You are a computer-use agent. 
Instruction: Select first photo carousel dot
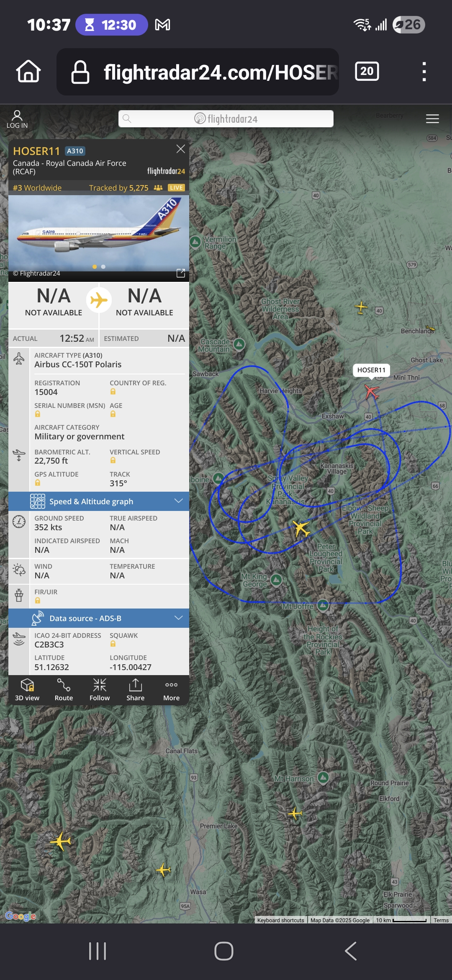tap(95, 267)
